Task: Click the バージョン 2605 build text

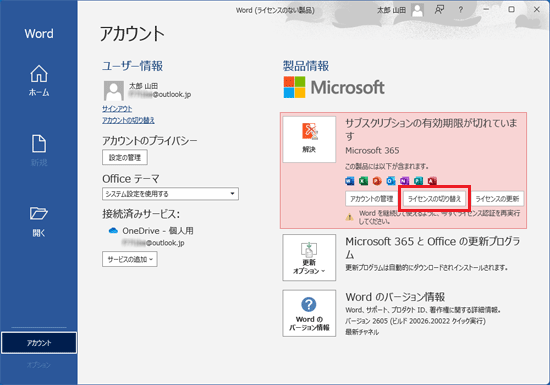Action: pyautogui.click(x=415, y=321)
